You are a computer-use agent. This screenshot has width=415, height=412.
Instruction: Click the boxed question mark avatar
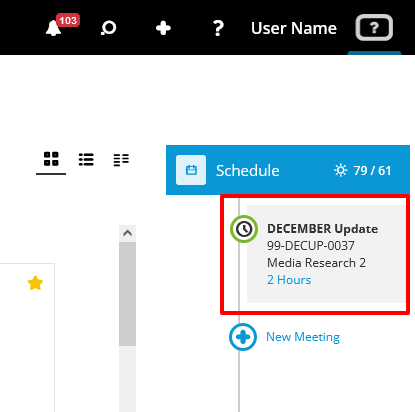pos(374,28)
